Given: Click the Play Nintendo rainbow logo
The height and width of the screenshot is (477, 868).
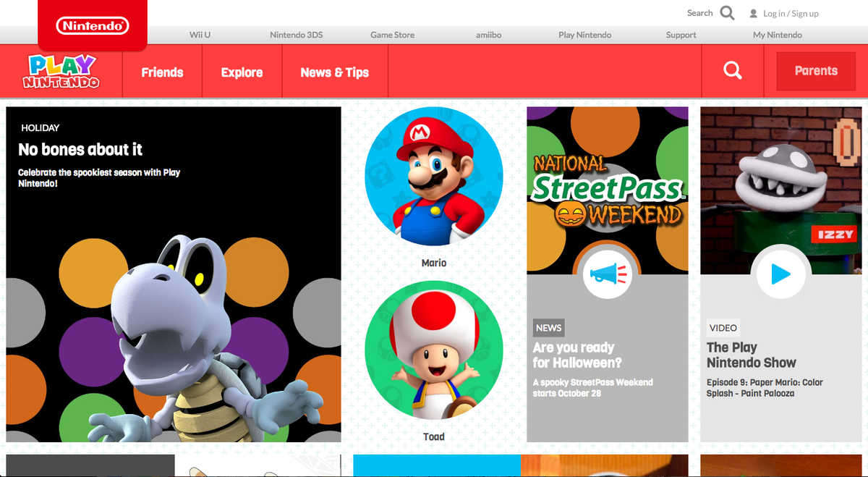Looking at the screenshot, I should pyautogui.click(x=62, y=71).
